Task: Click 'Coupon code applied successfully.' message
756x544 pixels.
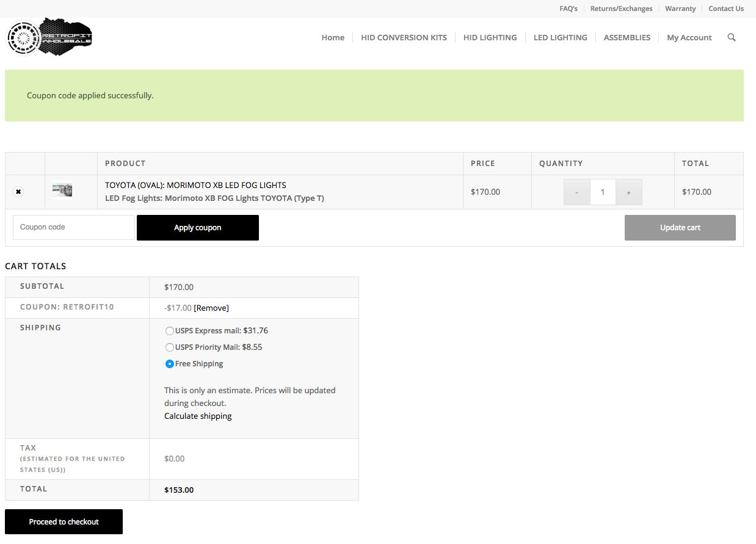Action: click(90, 95)
